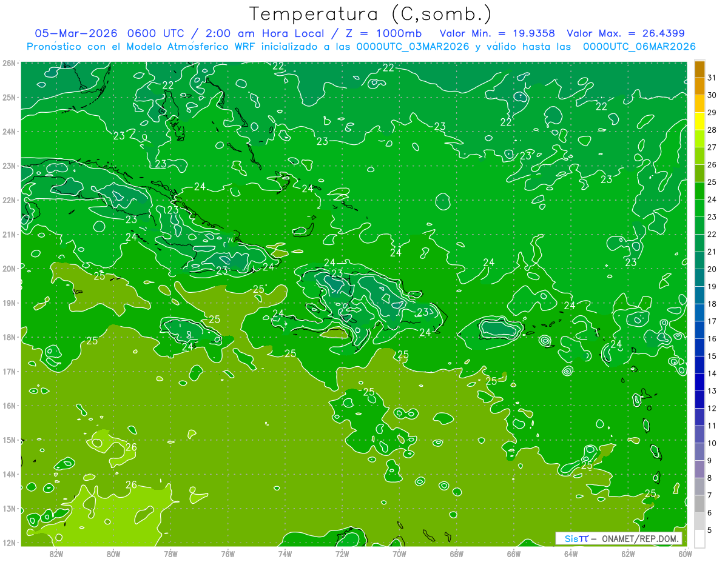Click the legend color swatch for 31
This screenshot has height=562, width=728.
pos(699,69)
